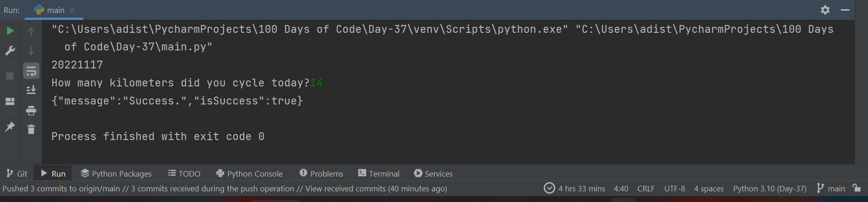The width and height of the screenshot is (868, 202).
Task: Click the down arrow stack trace icon
Action: coord(31,51)
